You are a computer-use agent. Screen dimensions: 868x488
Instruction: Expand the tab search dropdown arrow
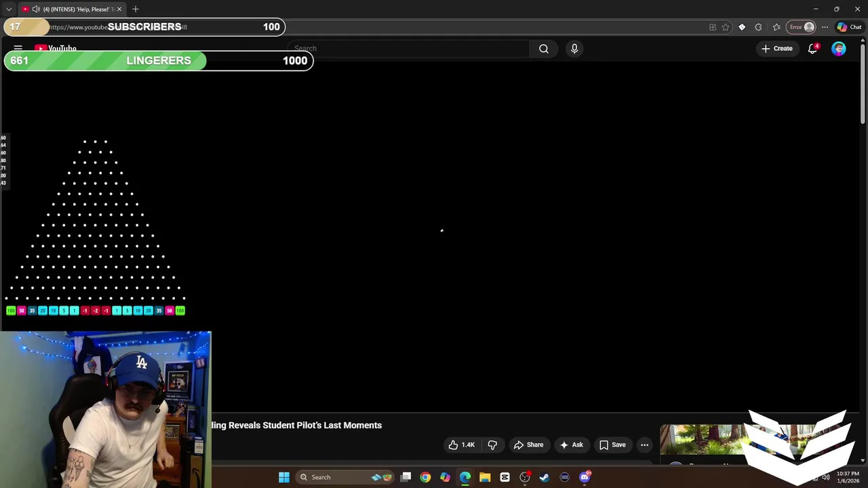click(8, 9)
